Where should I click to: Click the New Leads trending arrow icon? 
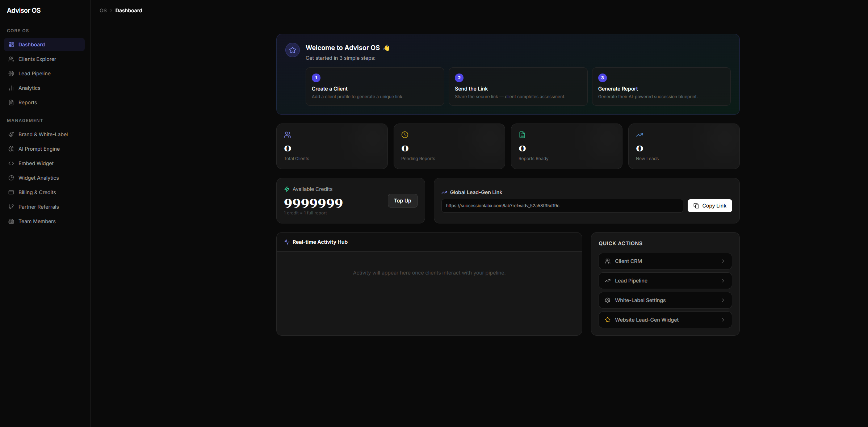tap(640, 135)
